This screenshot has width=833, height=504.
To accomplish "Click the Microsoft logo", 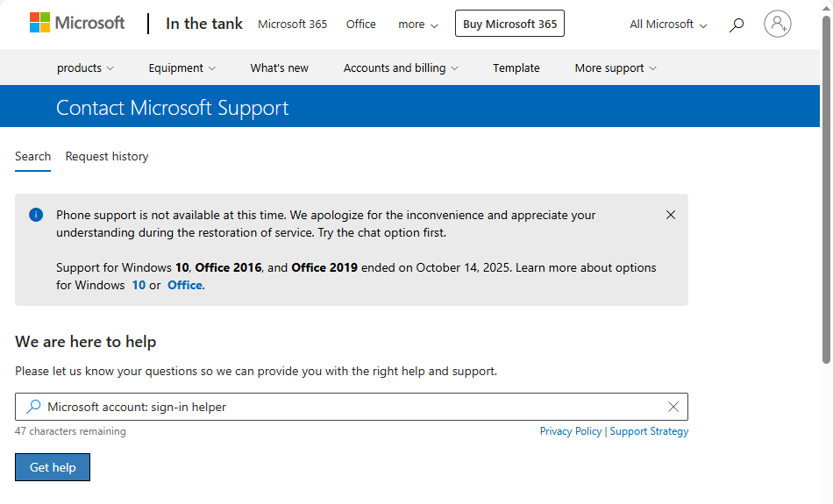I will pyautogui.click(x=77, y=23).
